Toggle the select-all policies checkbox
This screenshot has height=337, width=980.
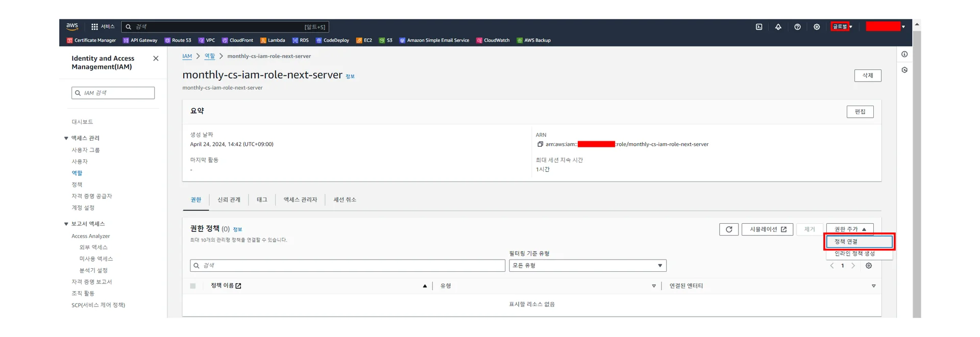point(193,286)
